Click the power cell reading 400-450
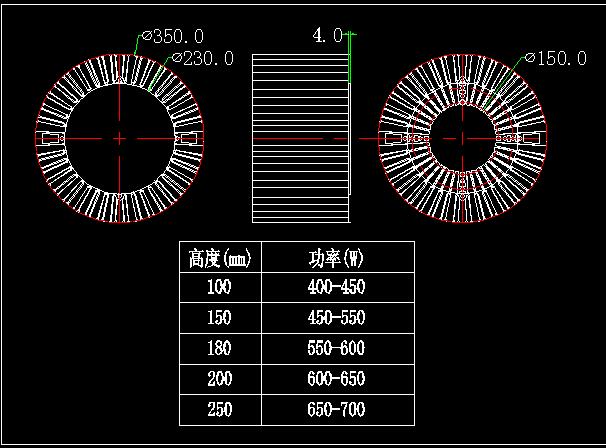The image size is (606, 448). (x=338, y=288)
